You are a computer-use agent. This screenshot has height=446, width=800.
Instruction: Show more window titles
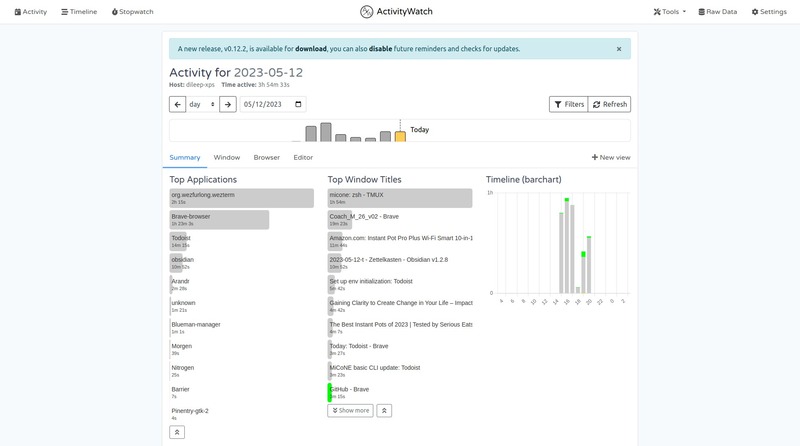351,411
